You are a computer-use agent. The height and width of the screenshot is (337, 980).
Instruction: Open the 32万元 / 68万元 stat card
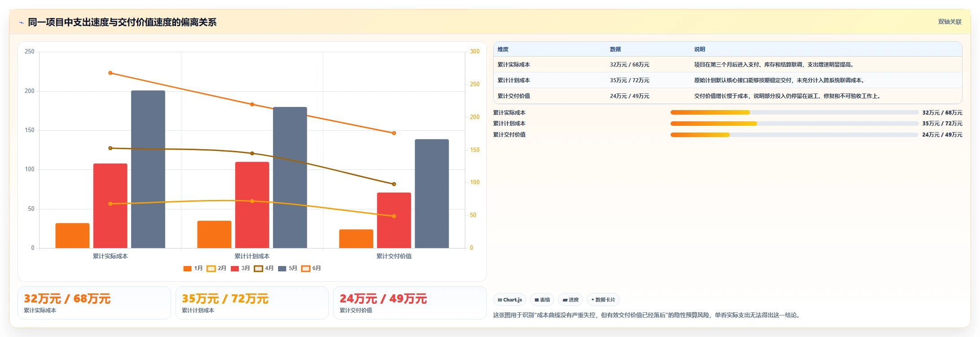[x=94, y=303]
